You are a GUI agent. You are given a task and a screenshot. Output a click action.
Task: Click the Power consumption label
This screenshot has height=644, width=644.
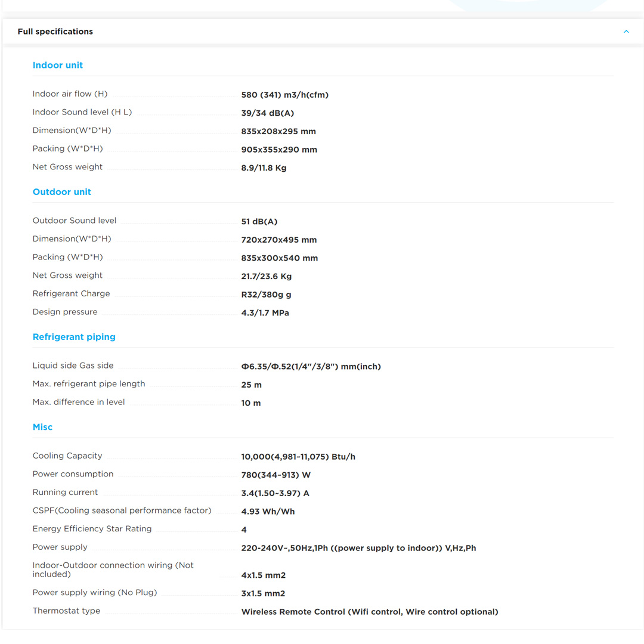pyautogui.click(x=73, y=474)
